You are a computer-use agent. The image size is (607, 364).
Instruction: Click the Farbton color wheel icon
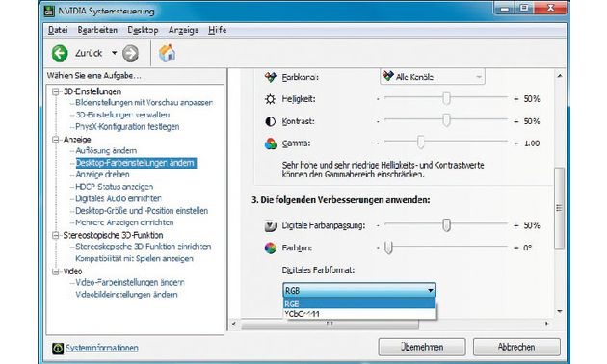tap(270, 247)
